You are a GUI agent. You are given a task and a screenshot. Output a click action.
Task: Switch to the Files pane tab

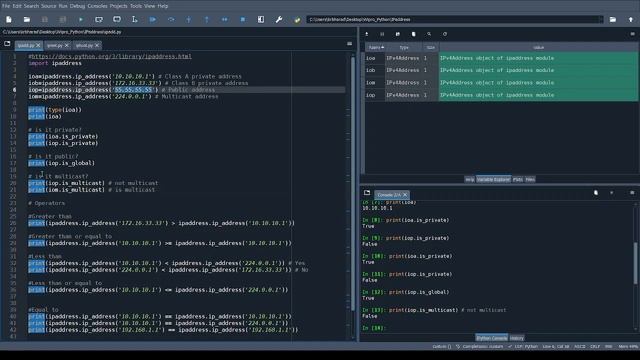click(x=530, y=180)
